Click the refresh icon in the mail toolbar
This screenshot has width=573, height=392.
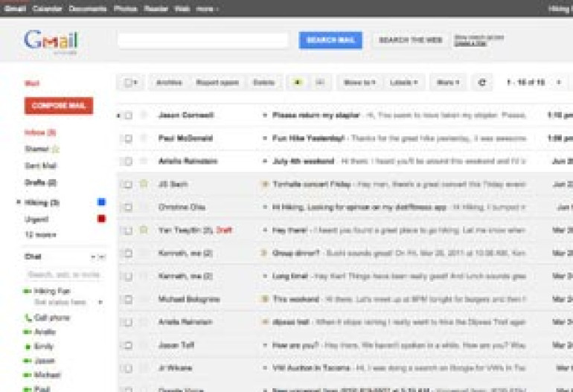pyautogui.click(x=482, y=83)
